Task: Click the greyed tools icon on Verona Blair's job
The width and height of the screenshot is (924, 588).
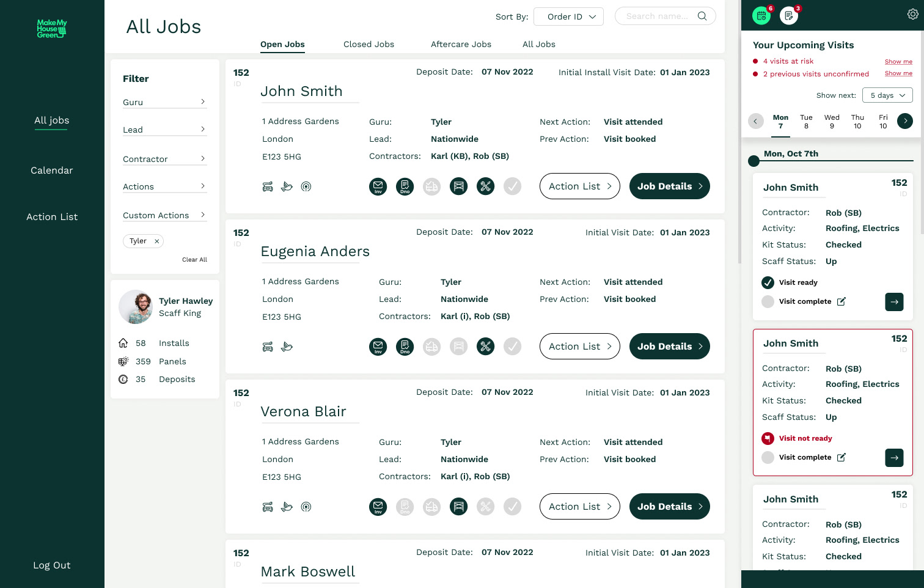Action: [x=486, y=507]
